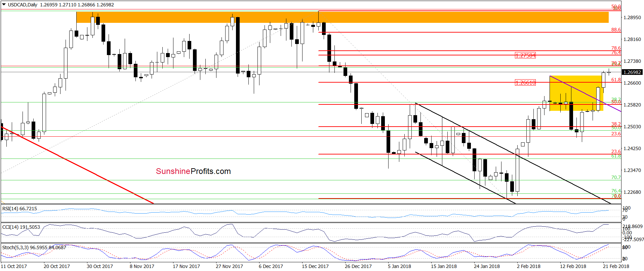Click the 1.26600 price axis value

pos(632,83)
